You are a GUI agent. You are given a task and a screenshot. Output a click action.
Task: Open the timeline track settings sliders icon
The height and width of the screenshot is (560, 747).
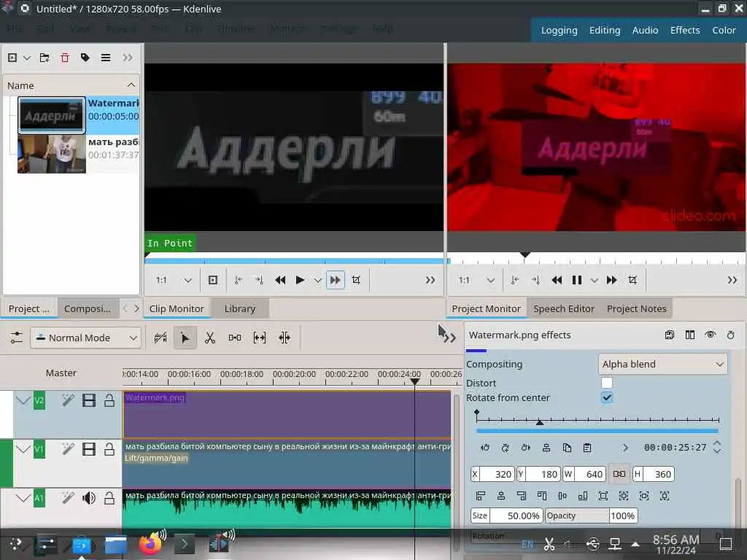coord(16,338)
